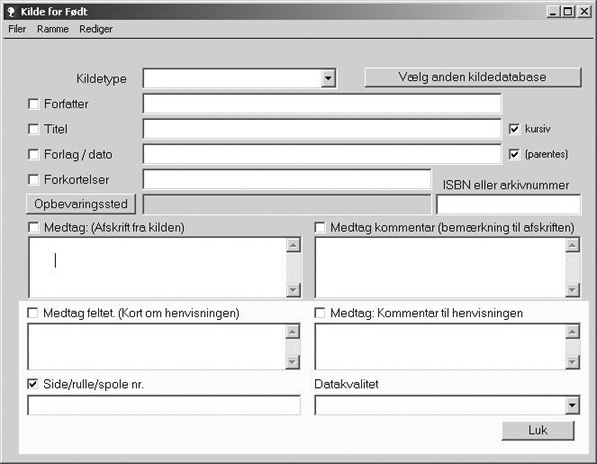This screenshot has width=597, height=464.
Task: Open the Rediger menu
Action: click(x=96, y=29)
